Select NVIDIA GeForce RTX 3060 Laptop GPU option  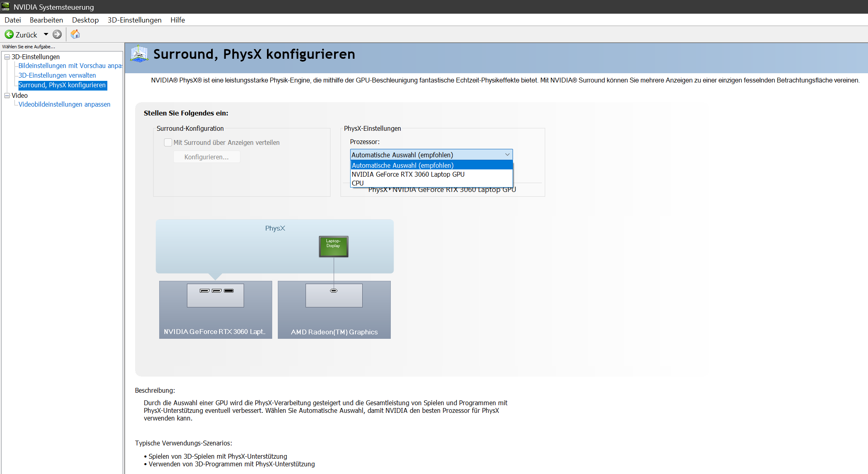click(408, 174)
